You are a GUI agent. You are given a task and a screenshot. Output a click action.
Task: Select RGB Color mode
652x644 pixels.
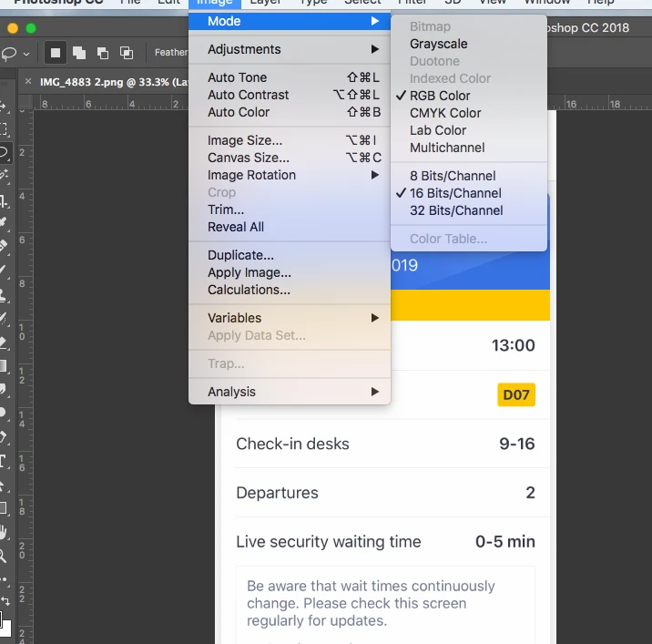point(469,96)
